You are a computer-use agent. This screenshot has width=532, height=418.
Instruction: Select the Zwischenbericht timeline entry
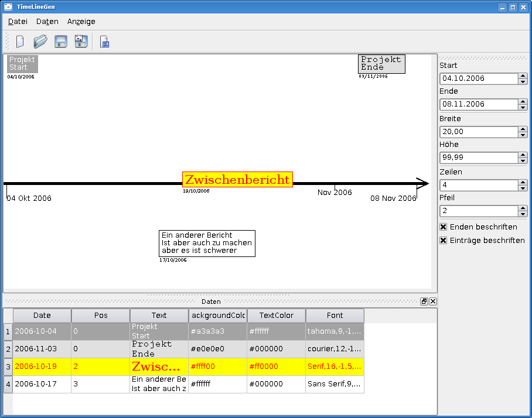pos(237,180)
